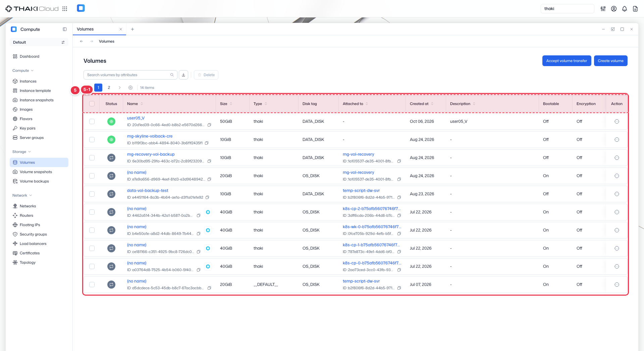Open Volume snapshots in the sidebar
Viewport: 644px width, 351px height.
39,172
